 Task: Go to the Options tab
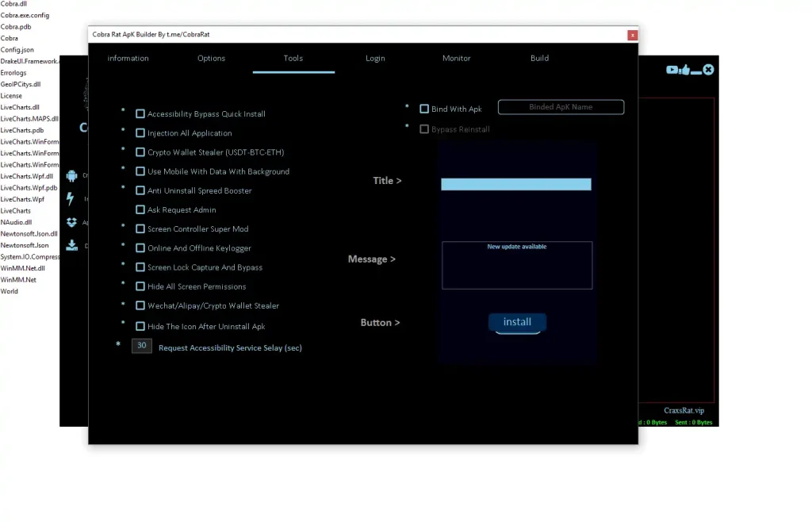[211, 58]
